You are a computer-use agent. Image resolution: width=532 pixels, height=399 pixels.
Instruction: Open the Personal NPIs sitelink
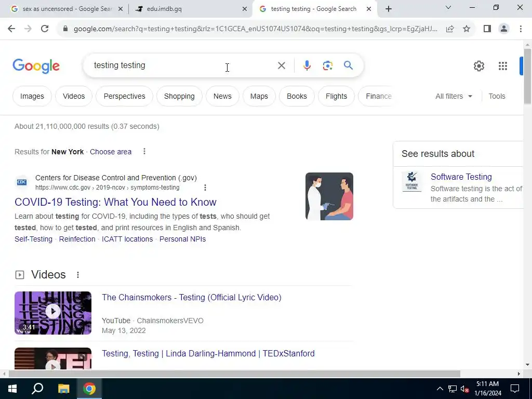click(x=182, y=239)
